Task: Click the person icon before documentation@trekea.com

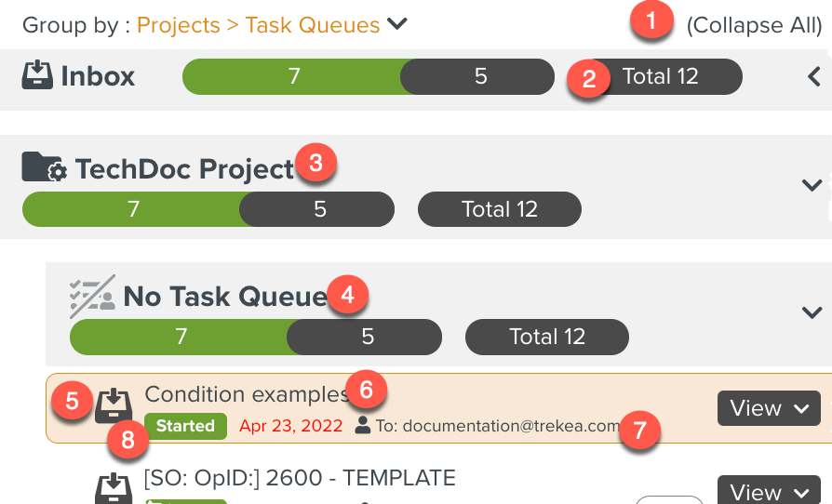Action: click(x=364, y=426)
